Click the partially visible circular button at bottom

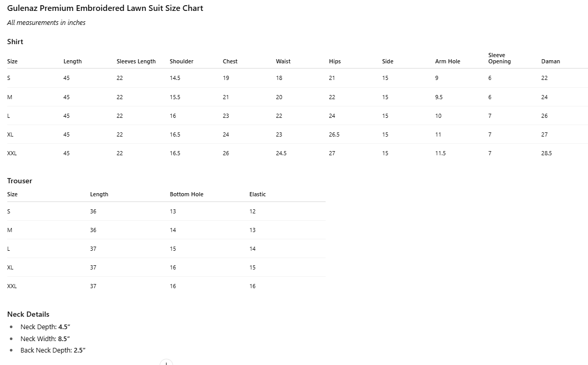[166, 362]
